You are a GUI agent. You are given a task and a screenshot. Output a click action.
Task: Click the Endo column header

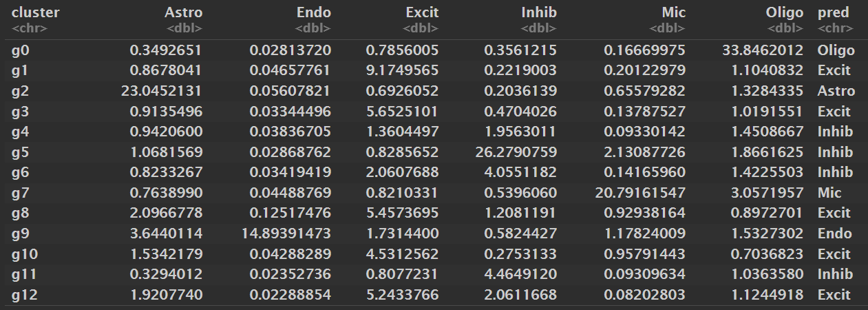(x=313, y=12)
